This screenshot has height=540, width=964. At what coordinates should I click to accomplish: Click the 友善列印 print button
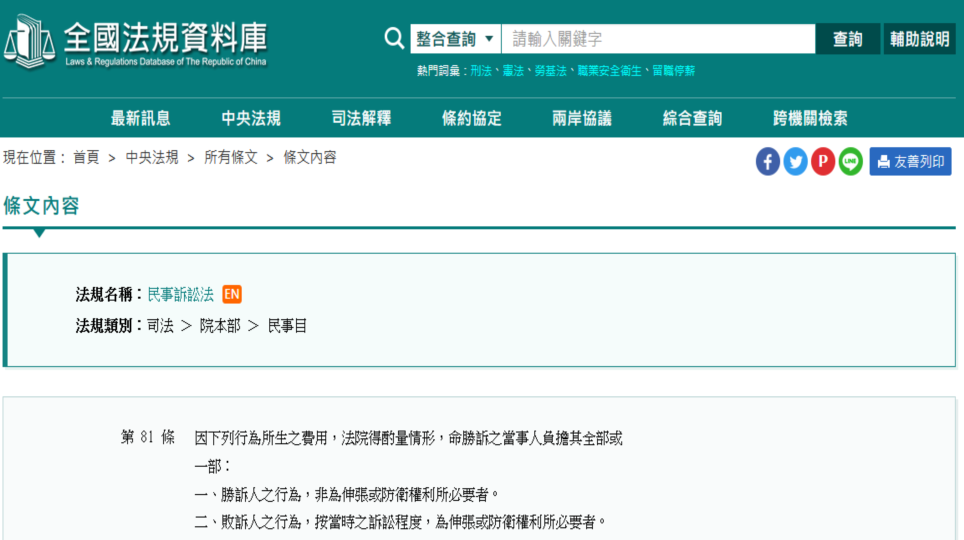point(910,161)
